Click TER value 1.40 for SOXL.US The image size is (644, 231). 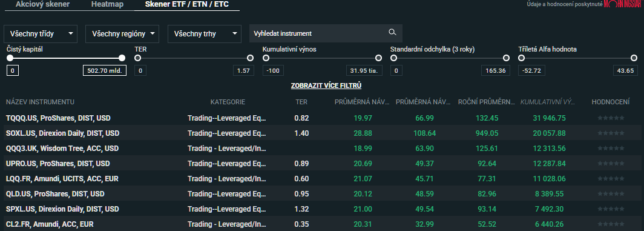301,133
